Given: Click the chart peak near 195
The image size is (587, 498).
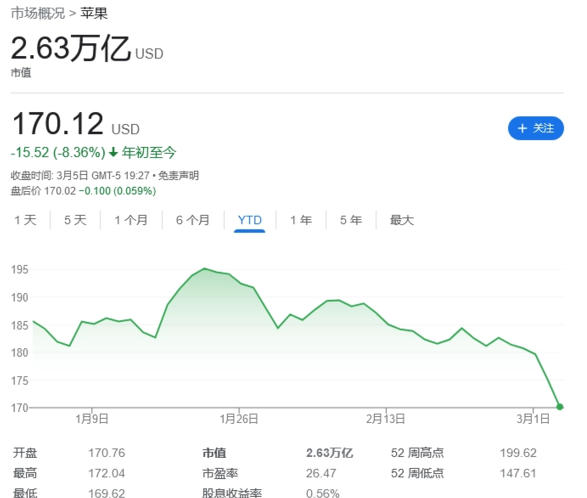Looking at the screenshot, I should (x=204, y=268).
